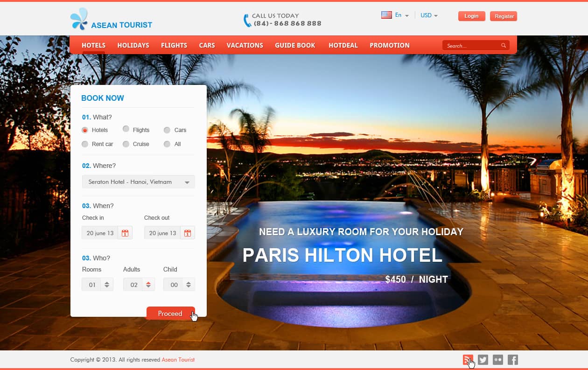
Task: Adjust the Child stepper arrows
Action: 188,285
